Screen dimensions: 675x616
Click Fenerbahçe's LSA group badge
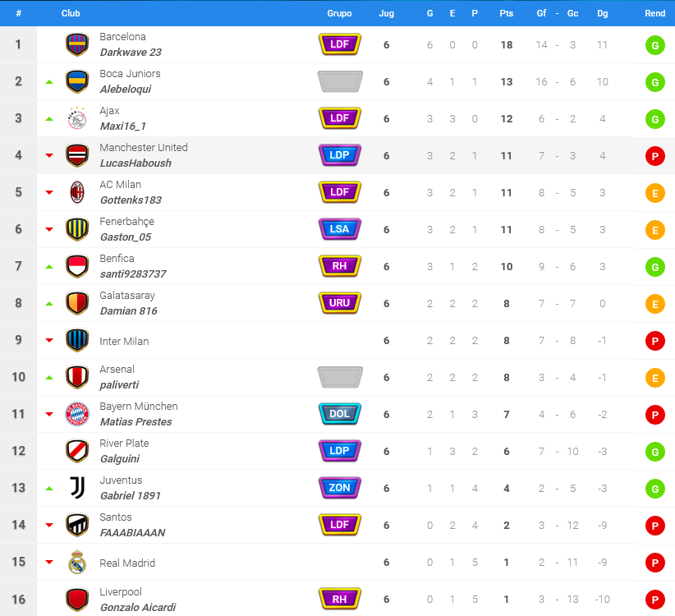pos(340,229)
